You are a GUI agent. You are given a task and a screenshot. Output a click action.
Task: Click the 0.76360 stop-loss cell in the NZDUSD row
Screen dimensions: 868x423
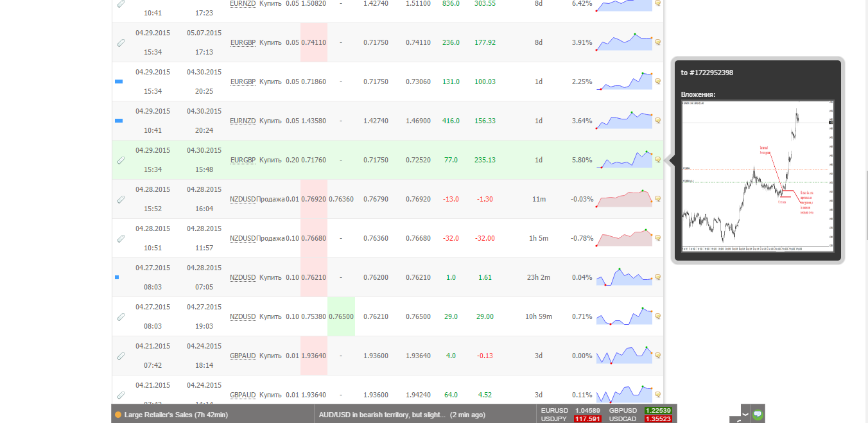click(341, 199)
